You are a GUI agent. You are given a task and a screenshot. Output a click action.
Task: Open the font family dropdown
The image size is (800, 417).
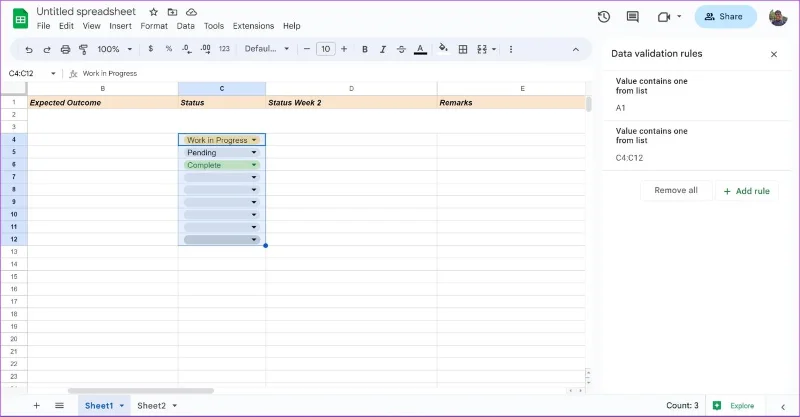[267, 49]
